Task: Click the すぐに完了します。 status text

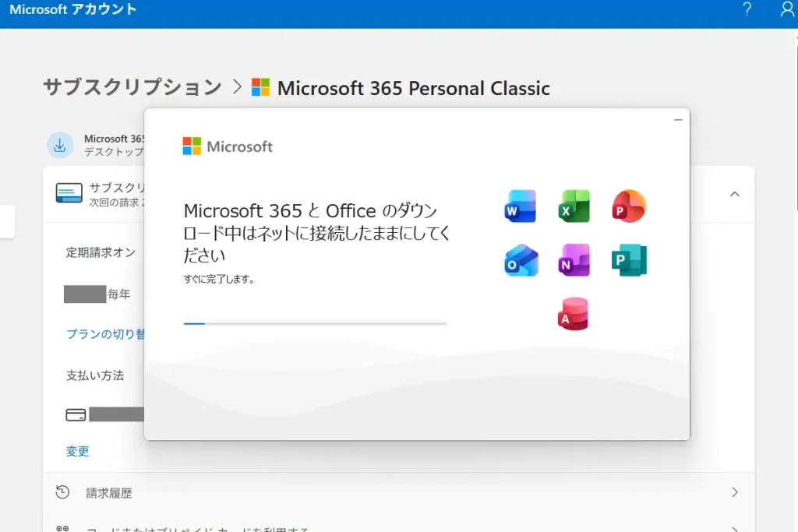Action: 219,279
